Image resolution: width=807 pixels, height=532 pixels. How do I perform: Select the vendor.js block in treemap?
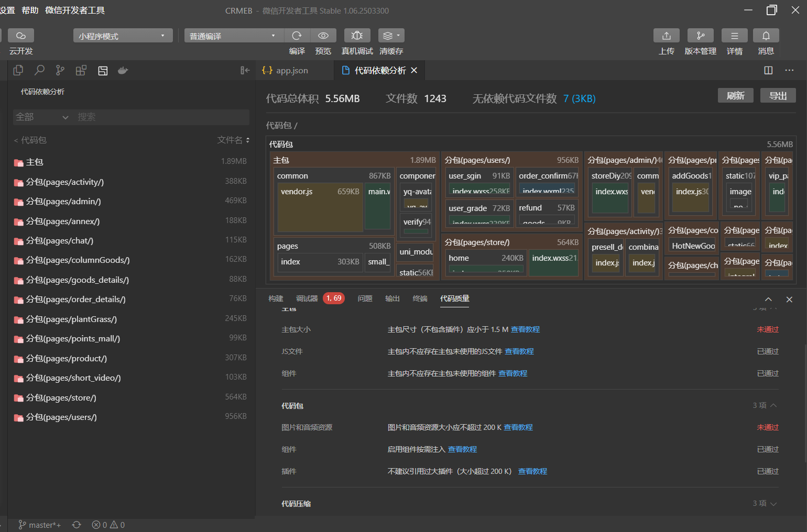[320, 207]
